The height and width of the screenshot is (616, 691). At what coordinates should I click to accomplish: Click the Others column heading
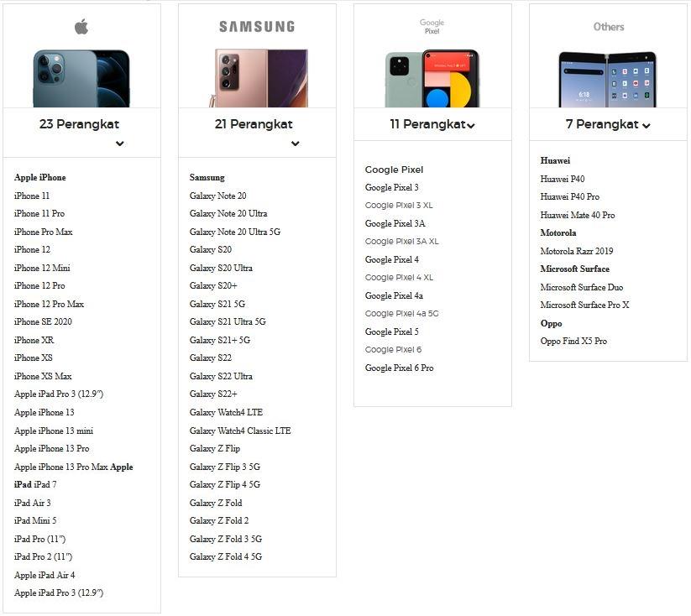point(609,27)
